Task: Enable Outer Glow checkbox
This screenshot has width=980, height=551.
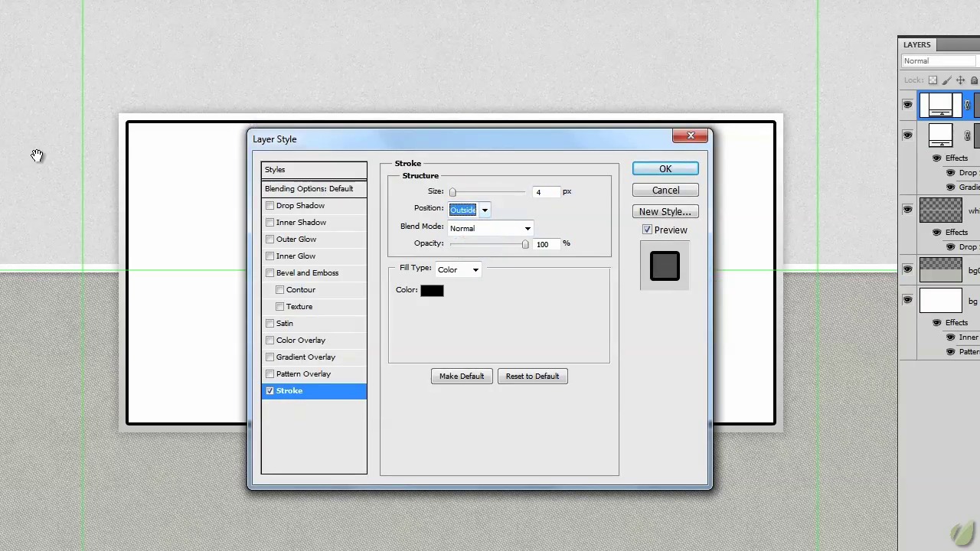Action: click(269, 239)
